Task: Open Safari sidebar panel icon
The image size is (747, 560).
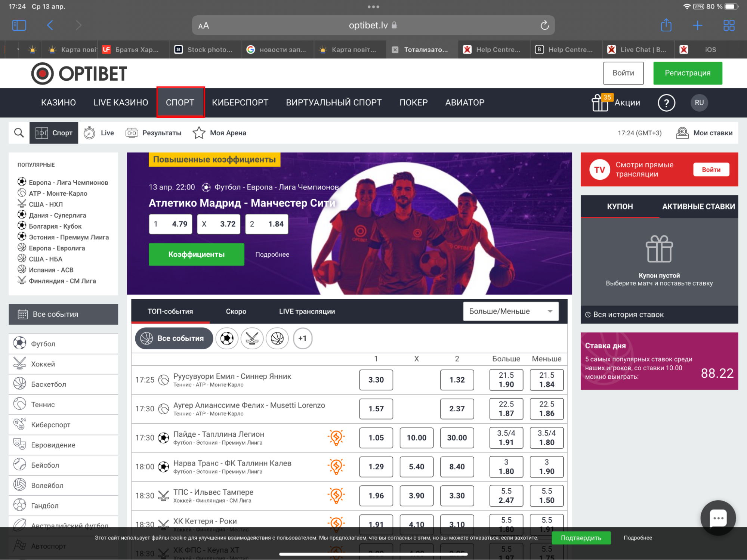Action: (19, 25)
